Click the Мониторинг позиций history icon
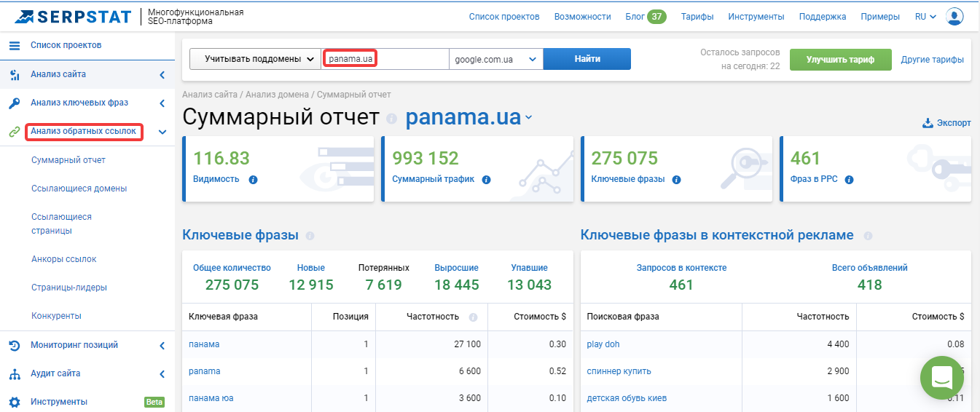980x412 pixels. click(14, 346)
